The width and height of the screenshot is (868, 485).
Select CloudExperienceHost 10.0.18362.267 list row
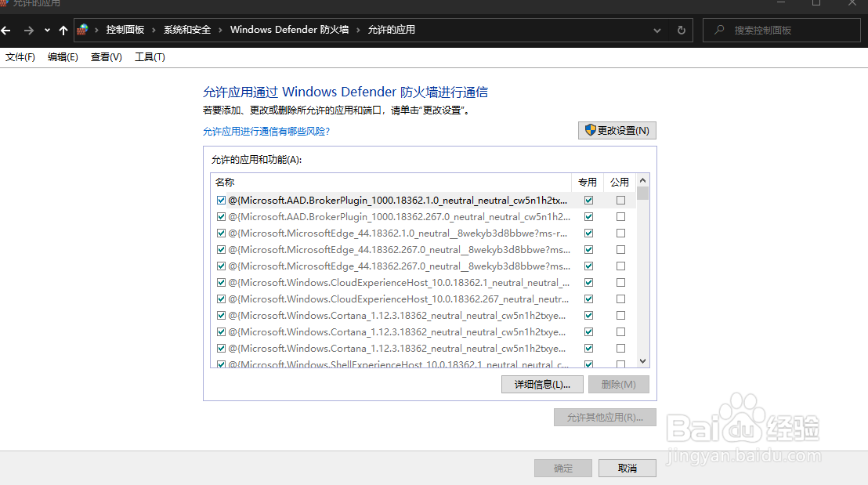click(424, 299)
